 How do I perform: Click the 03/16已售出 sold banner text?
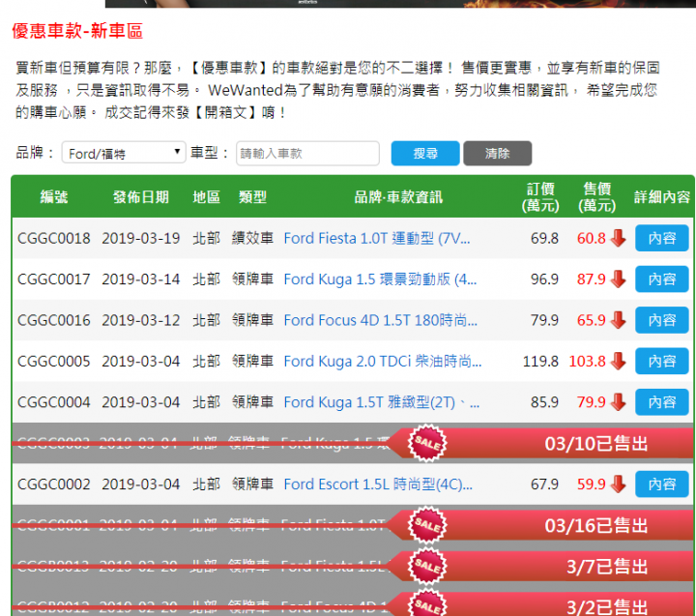[x=596, y=526]
